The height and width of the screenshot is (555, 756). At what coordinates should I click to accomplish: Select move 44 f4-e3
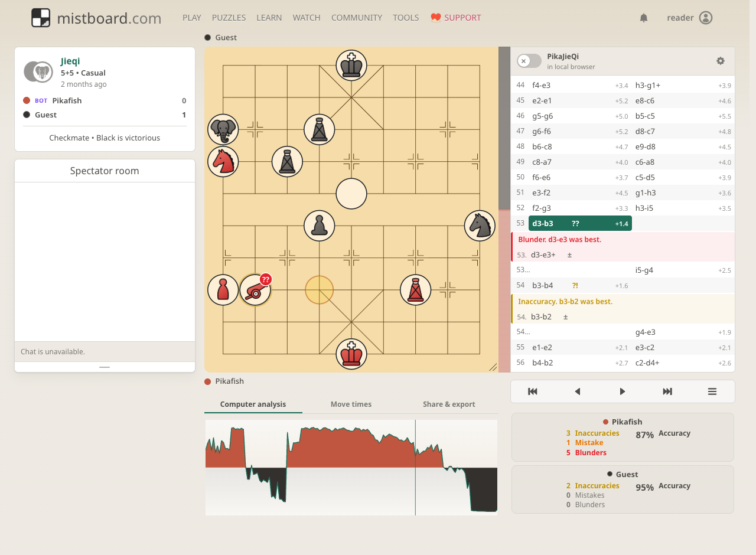pyautogui.click(x=580, y=85)
